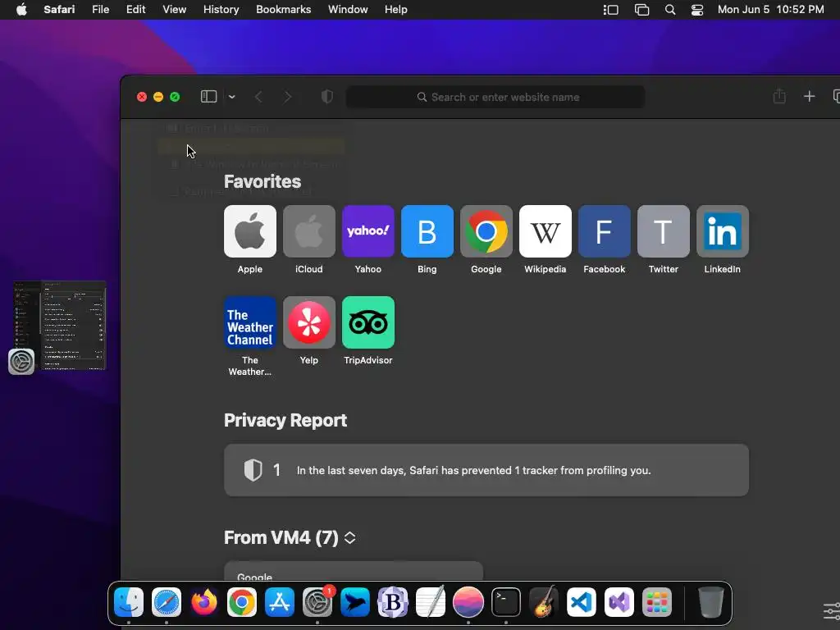The height and width of the screenshot is (630, 840).
Task: Open Control Center in menu bar
Action: tap(697, 10)
